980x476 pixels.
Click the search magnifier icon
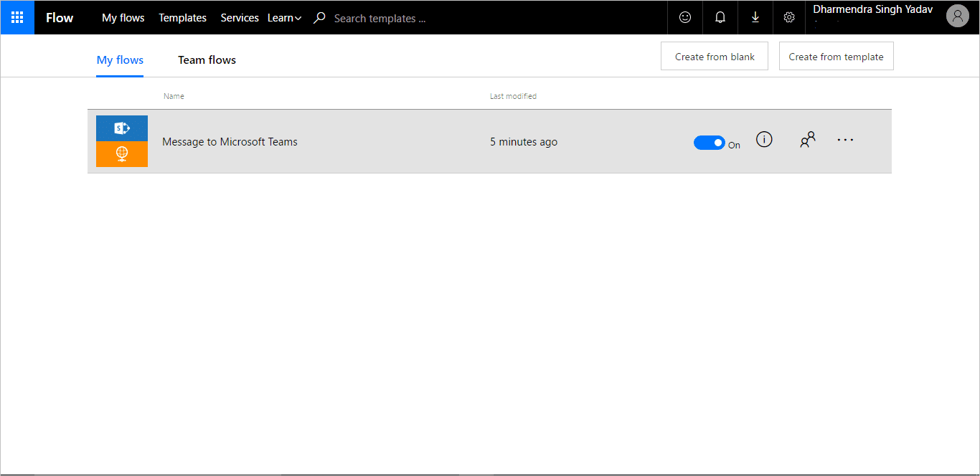319,18
